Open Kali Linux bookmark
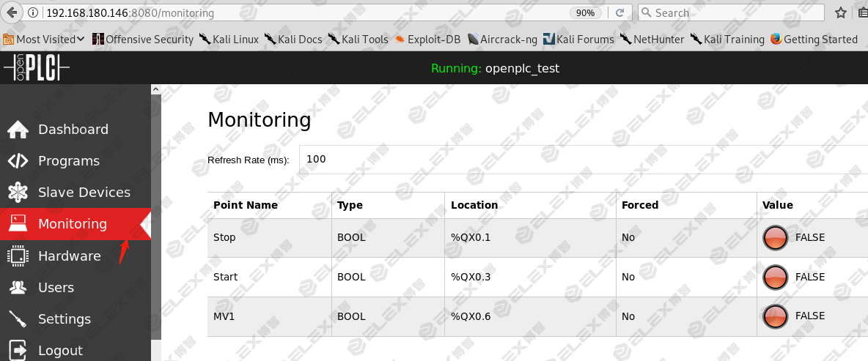The image size is (868, 361). pyautogui.click(x=229, y=40)
